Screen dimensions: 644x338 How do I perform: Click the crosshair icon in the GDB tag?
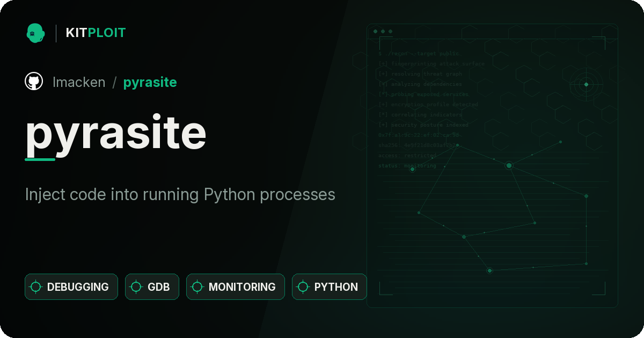coord(136,287)
